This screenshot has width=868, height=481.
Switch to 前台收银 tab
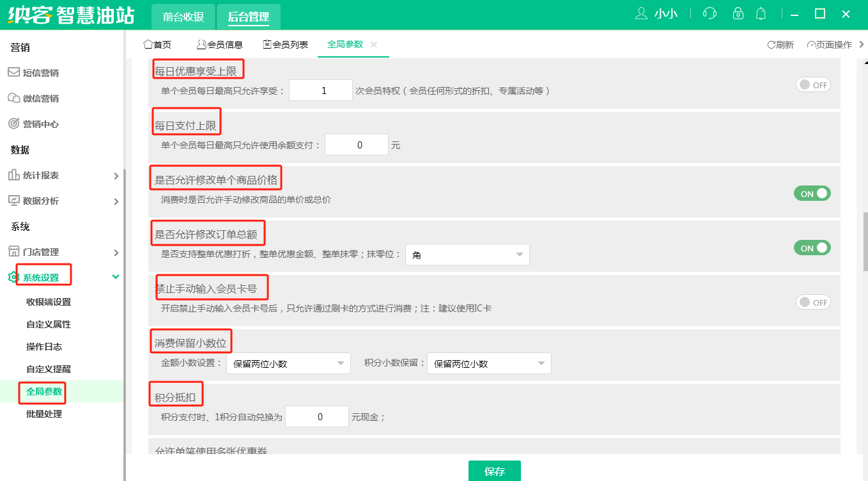(183, 17)
